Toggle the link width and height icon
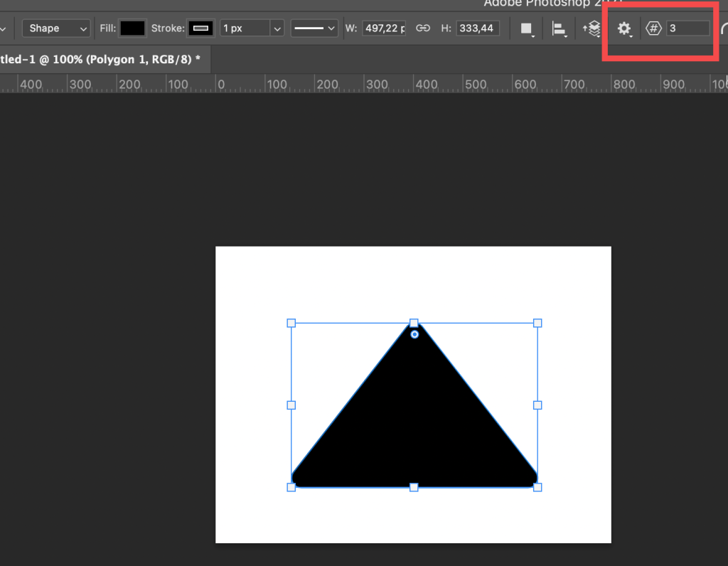Viewport: 728px width, 566px height. pos(423,28)
